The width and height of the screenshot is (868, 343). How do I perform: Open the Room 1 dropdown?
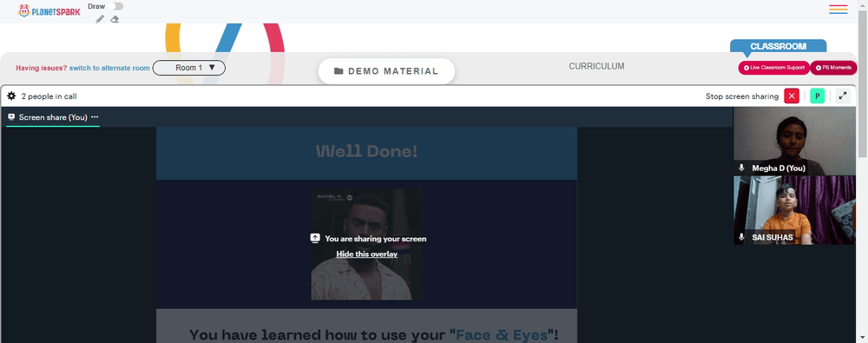188,68
